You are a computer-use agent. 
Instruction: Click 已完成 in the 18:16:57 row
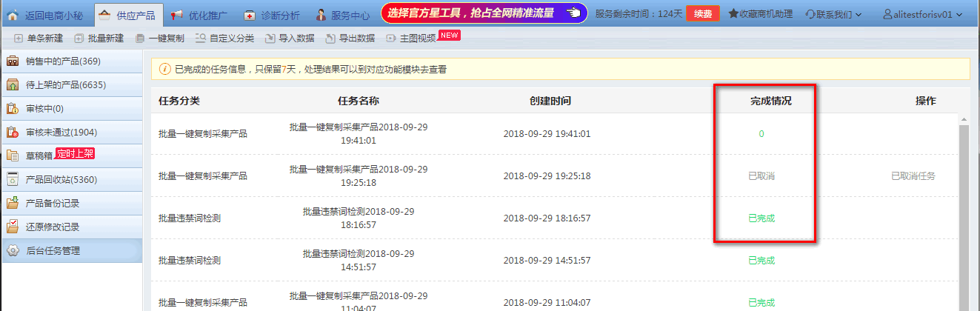(761, 218)
